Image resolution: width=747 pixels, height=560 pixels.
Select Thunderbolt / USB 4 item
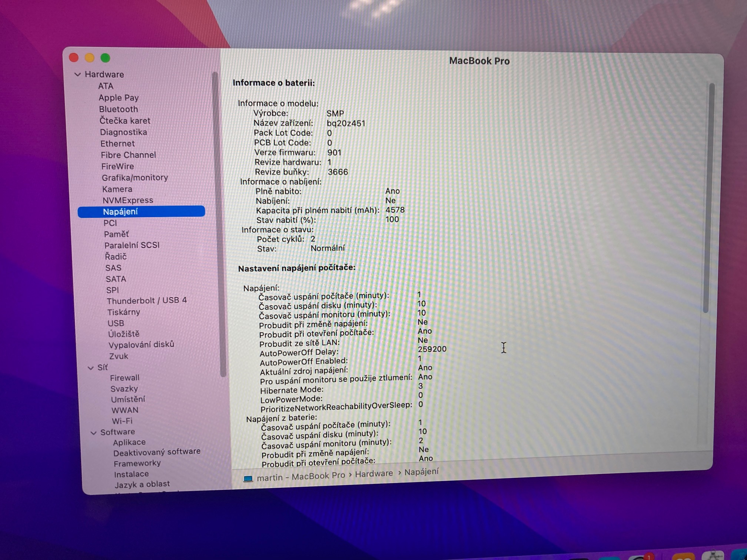pyautogui.click(x=147, y=300)
